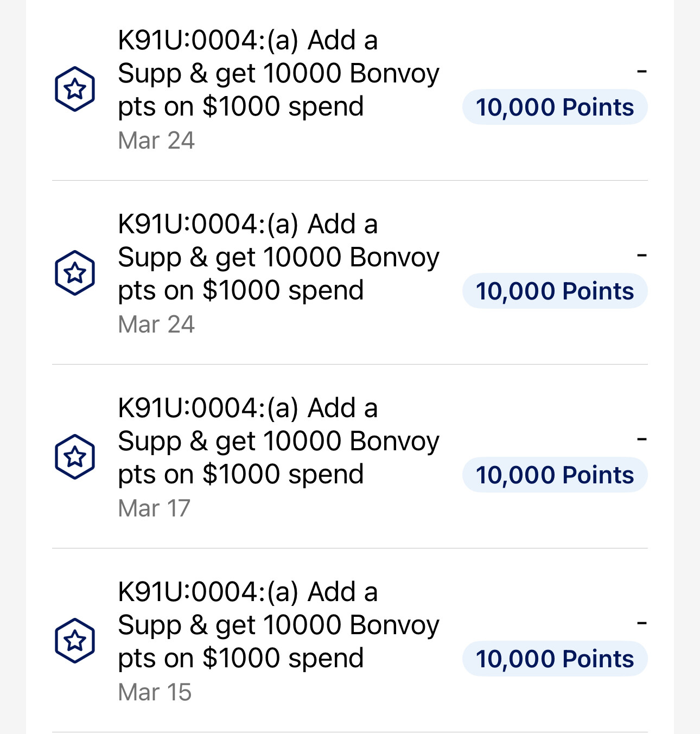
Task: Click the dash amount on the Mar 17 entry
Action: tap(642, 439)
